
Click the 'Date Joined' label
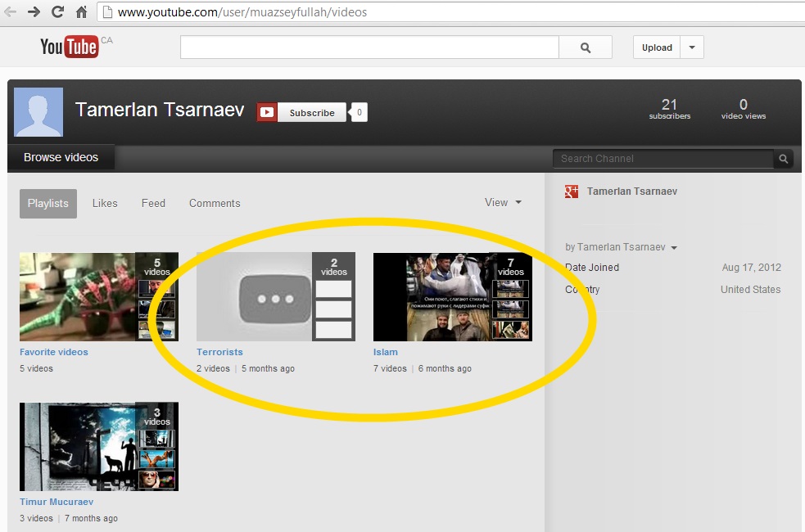pyautogui.click(x=592, y=268)
